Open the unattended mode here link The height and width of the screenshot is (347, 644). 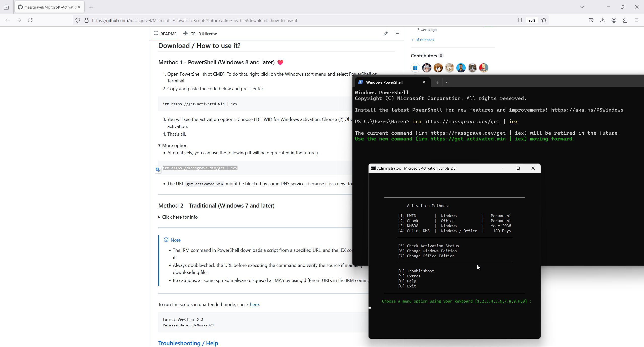tap(254, 304)
